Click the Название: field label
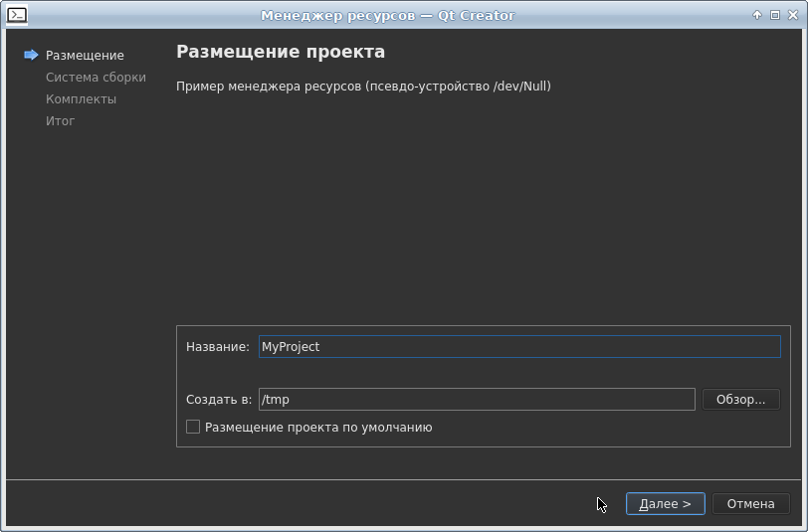Screen dimensions: 808x532 click(217, 347)
